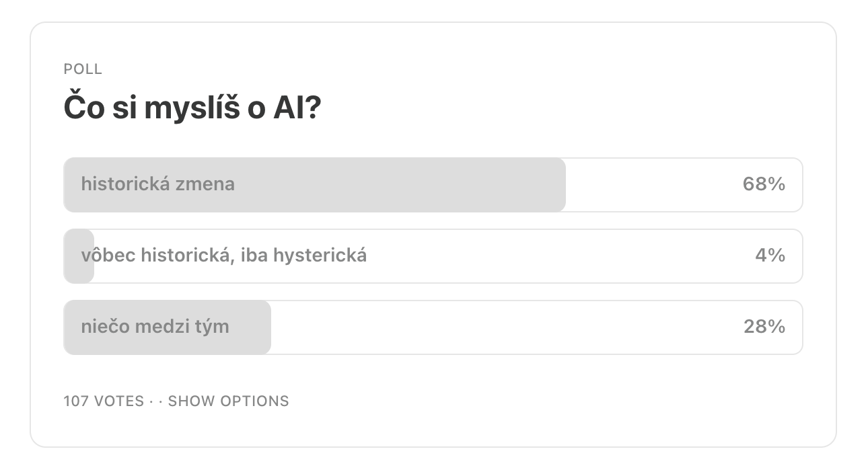Screen dimensions: 868x476
Task: Click the SHOW OPTIONS link
Action: click(x=228, y=401)
